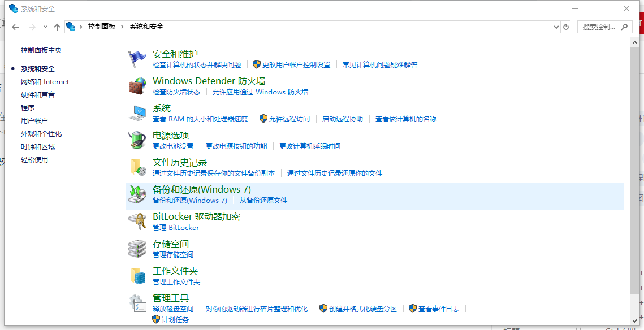Screen dimensions: 644x330
Task: Expand chevron before 控制面板 breadcrumb
Action: 81,27
